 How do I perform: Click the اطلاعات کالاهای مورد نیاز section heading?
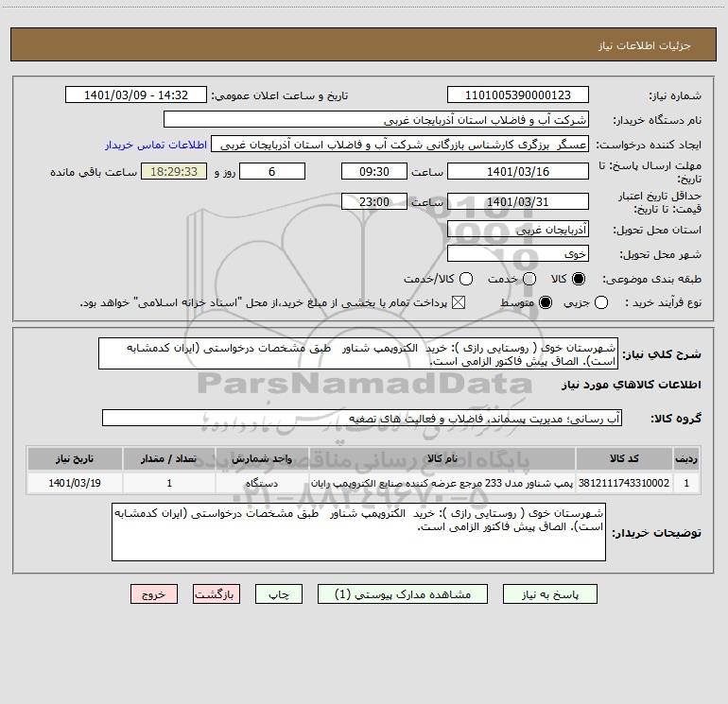click(x=631, y=385)
